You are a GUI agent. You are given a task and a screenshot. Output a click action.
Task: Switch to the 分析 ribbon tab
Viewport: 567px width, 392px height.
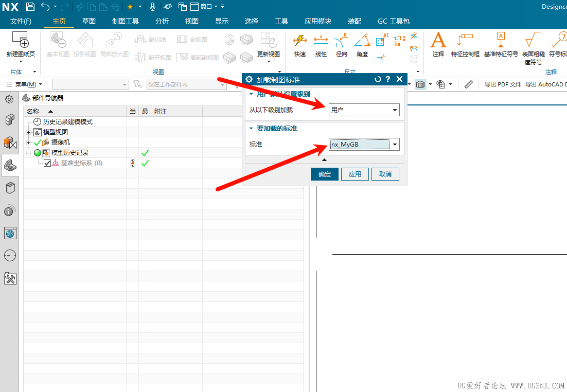coord(162,21)
